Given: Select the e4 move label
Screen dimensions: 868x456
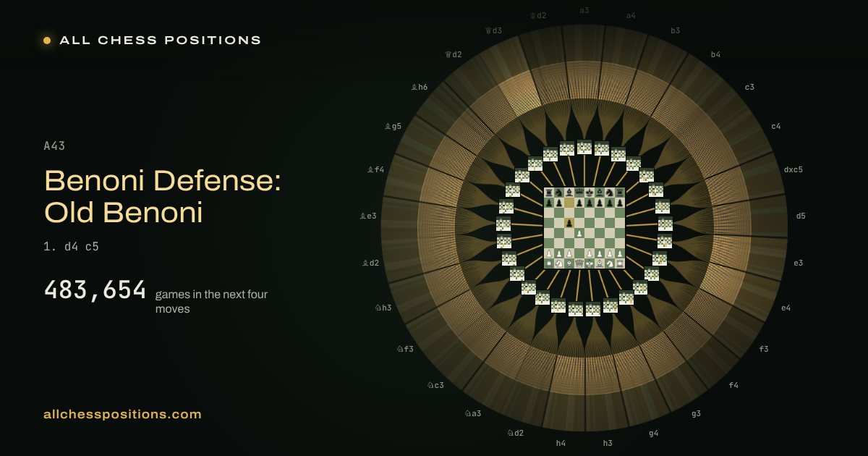Looking at the screenshot, I should click(786, 308).
